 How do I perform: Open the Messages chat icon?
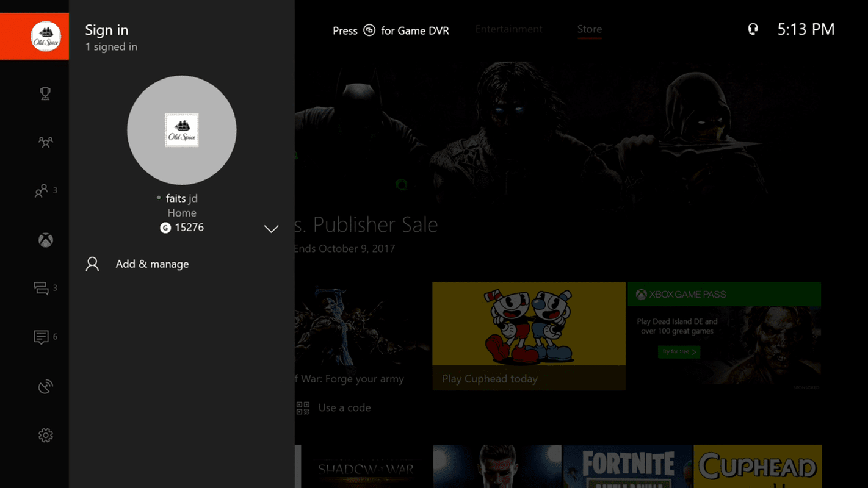(41, 289)
